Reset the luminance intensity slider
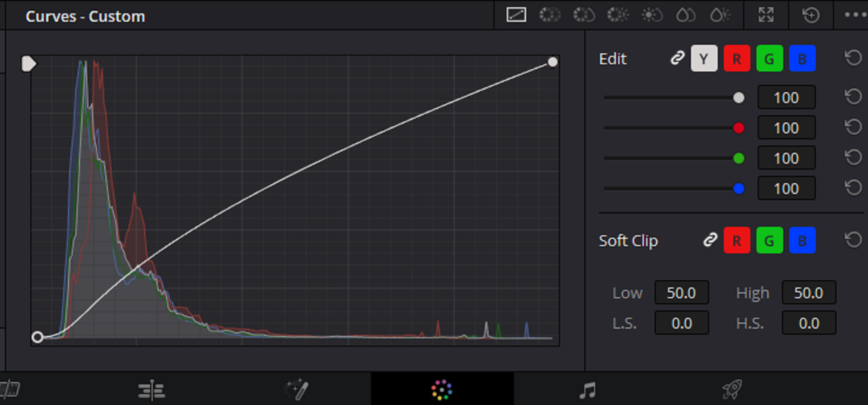The image size is (868, 405). coord(853,97)
